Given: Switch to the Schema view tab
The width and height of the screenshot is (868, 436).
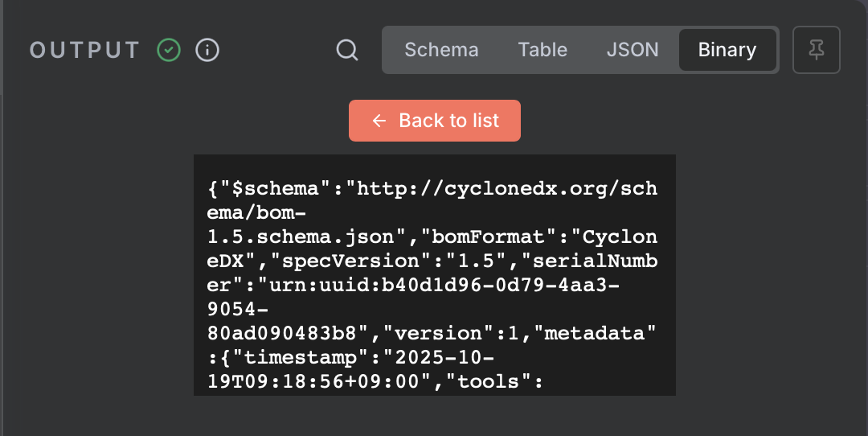Looking at the screenshot, I should [441, 50].
